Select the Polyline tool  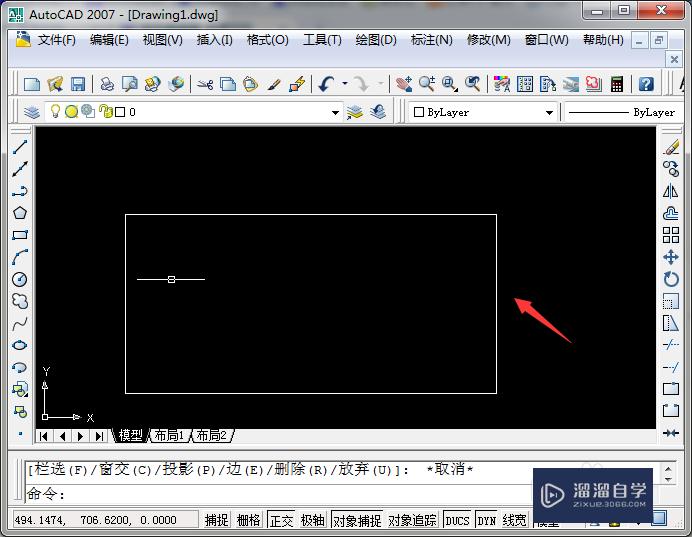click(x=20, y=191)
